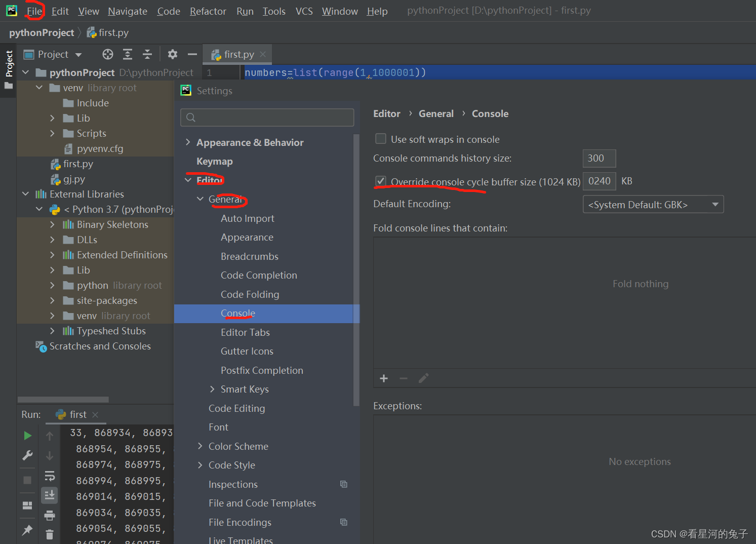Toggle soft-wrap icon in Run panel

pos(50,476)
